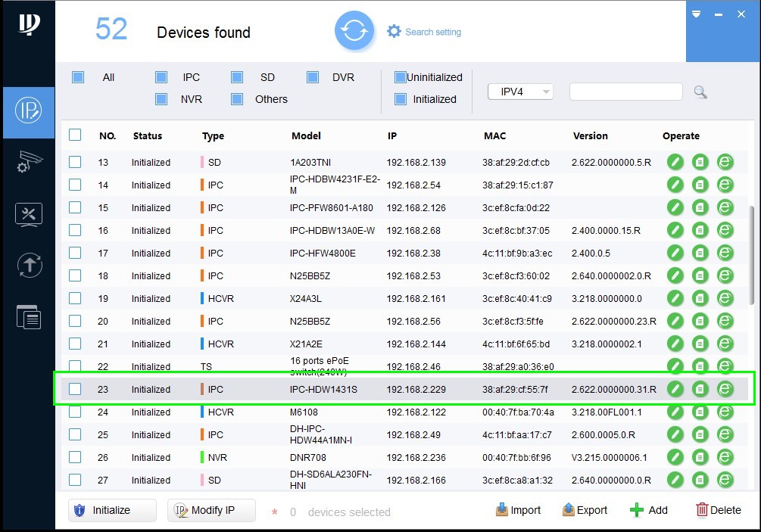The height and width of the screenshot is (532, 761).
Task: Open camera settings sidebar icon
Action: (x=29, y=162)
